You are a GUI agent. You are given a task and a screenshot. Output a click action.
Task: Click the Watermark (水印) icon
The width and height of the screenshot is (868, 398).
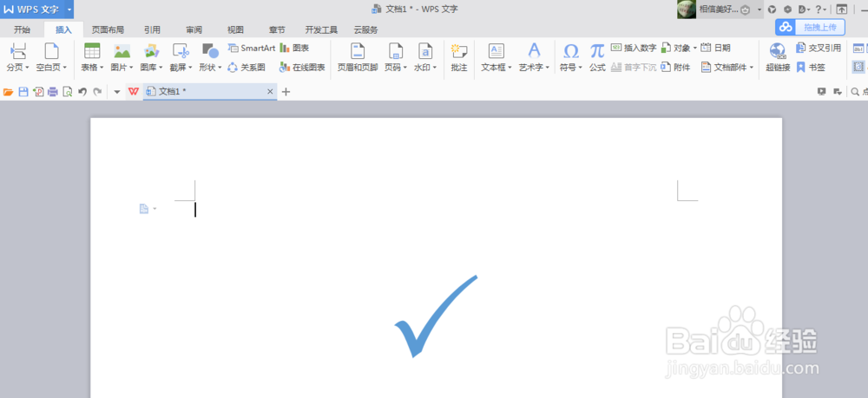coord(424,51)
